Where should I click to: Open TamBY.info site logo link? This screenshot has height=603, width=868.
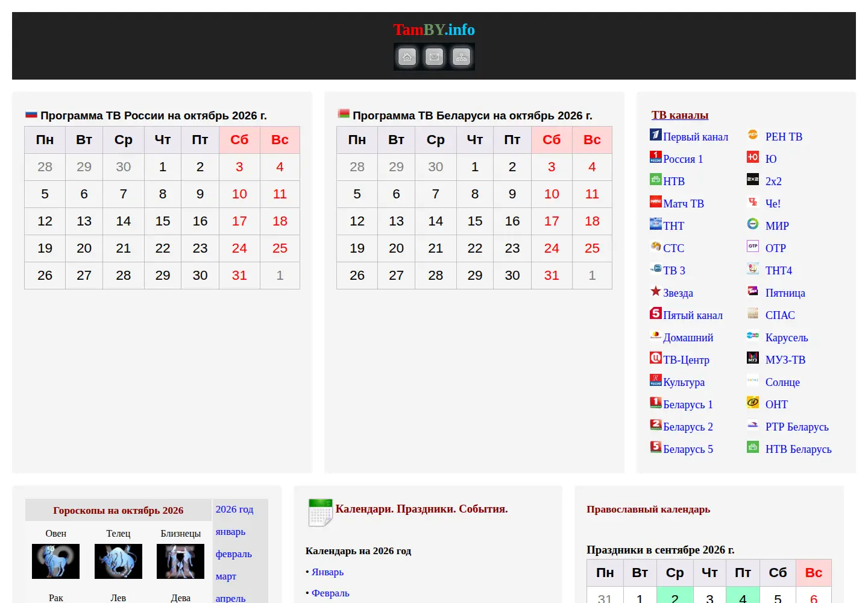pos(434,30)
